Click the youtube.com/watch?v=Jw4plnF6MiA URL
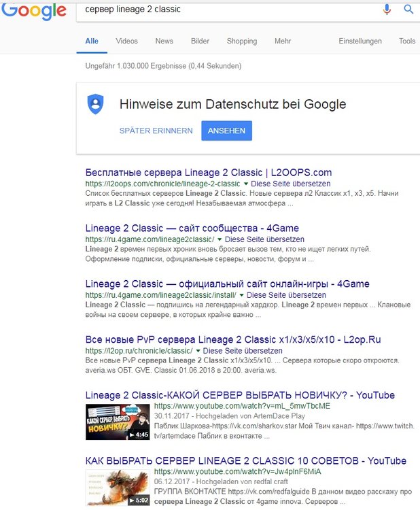Image resolution: width=420 pixels, height=510 pixels. pos(238,471)
